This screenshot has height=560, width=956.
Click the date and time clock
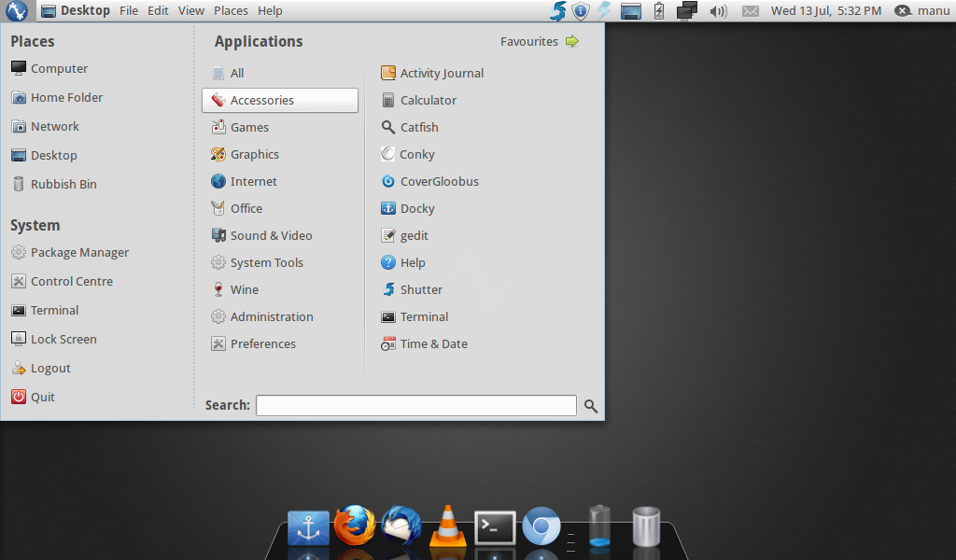[826, 11]
